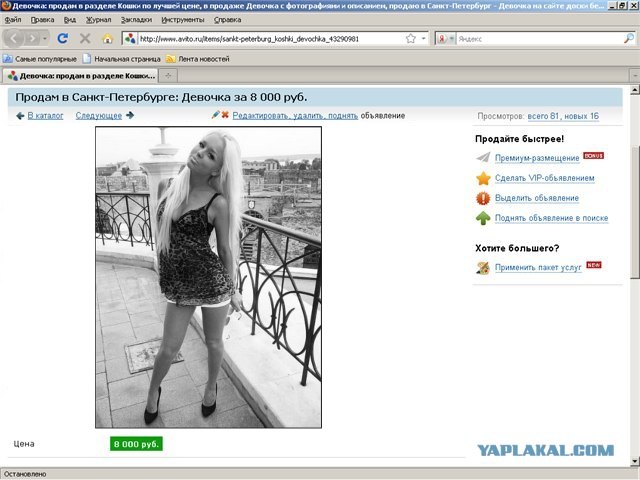Click the pencil edit icon
This screenshot has width=640, height=480.
216,115
